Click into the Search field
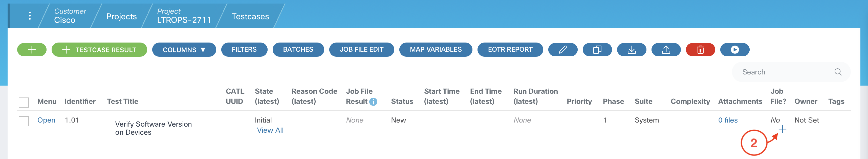 (x=785, y=72)
